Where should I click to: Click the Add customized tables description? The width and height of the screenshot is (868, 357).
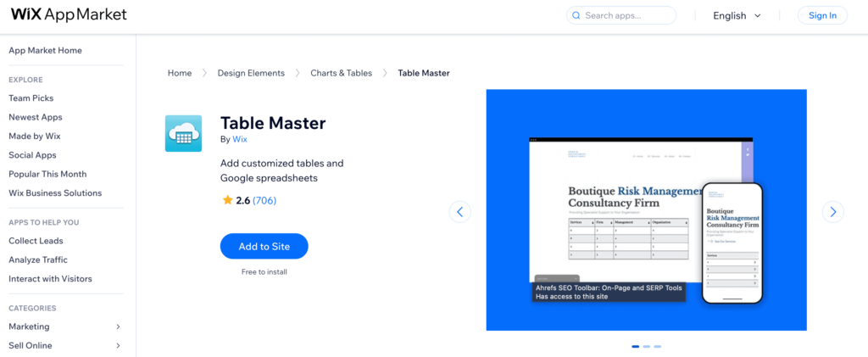pos(282,171)
